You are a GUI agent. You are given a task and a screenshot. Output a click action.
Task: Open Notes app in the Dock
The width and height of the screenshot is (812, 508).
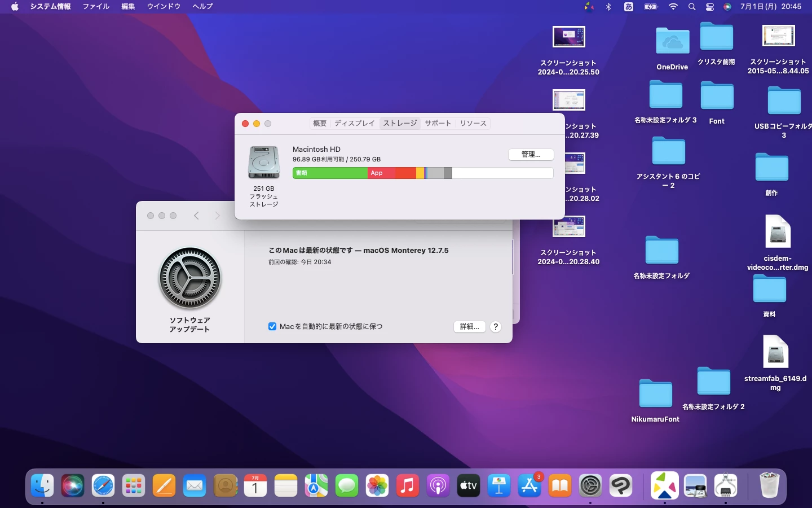pos(286,485)
